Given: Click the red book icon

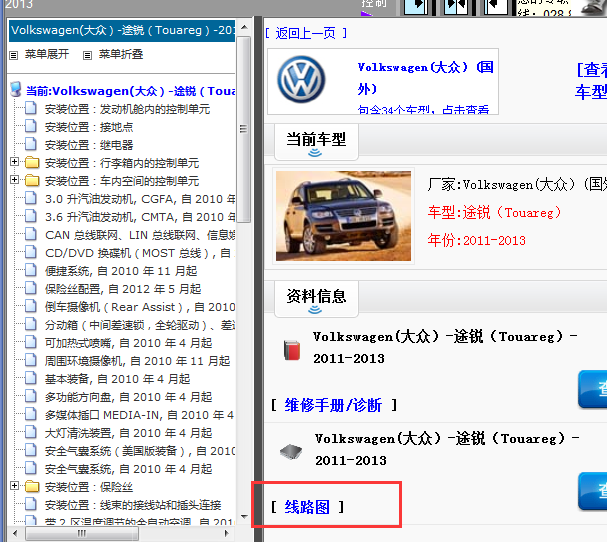Looking at the screenshot, I should pyautogui.click(x=292, y=350).
